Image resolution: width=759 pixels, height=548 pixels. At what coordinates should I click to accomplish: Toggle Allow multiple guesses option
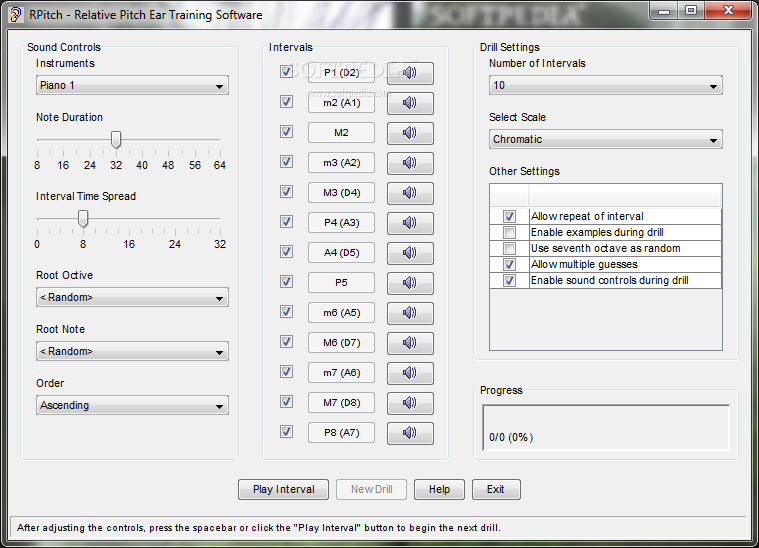[509, 264]
